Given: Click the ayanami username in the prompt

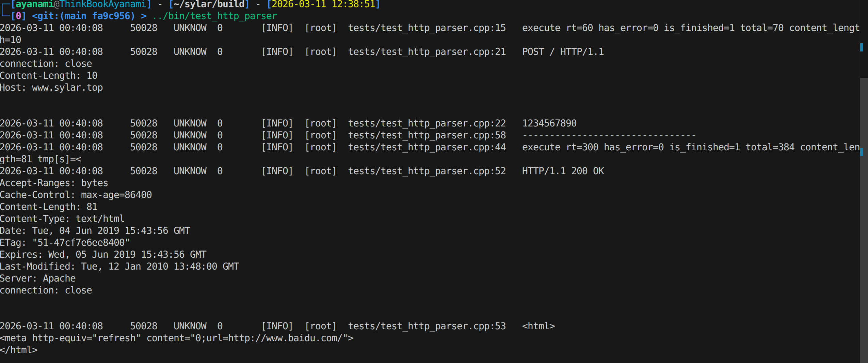Looking at the screenshot, I should tap(34, 4).
